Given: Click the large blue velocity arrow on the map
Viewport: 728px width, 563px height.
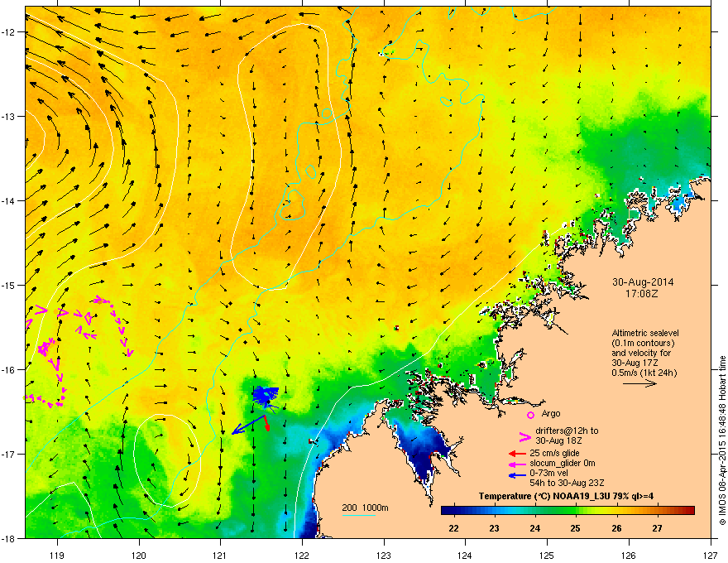Looking at the screenshot, I should tap(248, 424).
